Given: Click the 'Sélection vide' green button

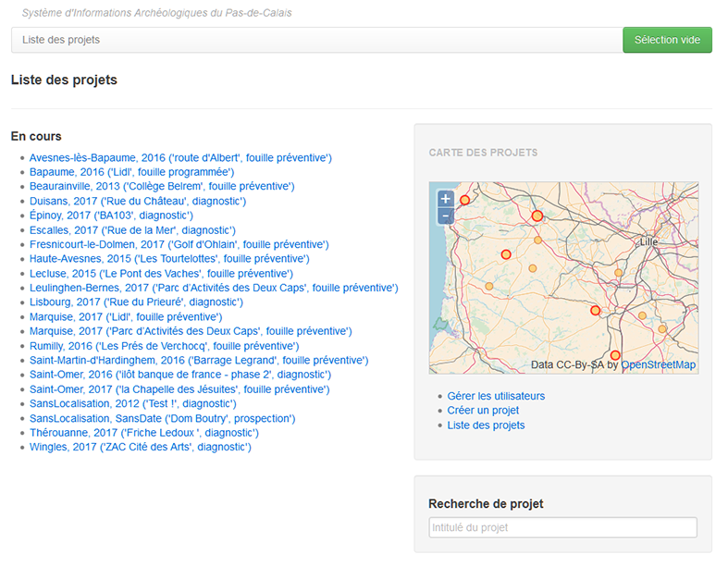Looking at the screenshot, I should pos(667,40).
